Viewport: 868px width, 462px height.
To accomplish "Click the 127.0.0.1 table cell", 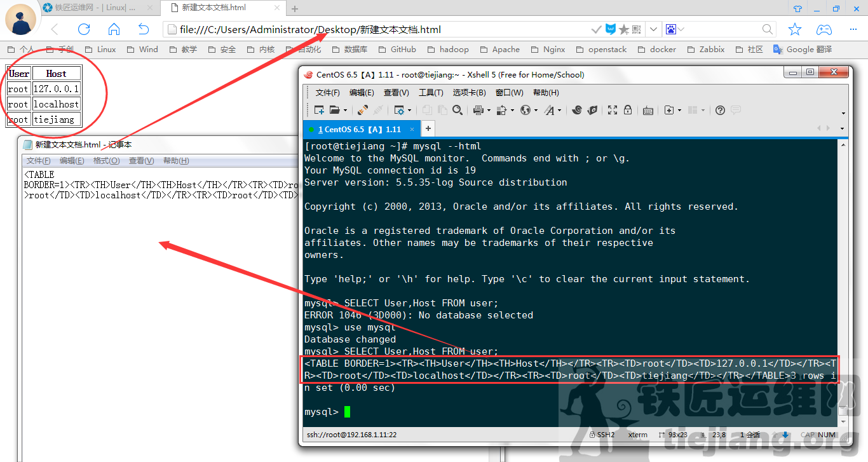I will click(56, 89).
